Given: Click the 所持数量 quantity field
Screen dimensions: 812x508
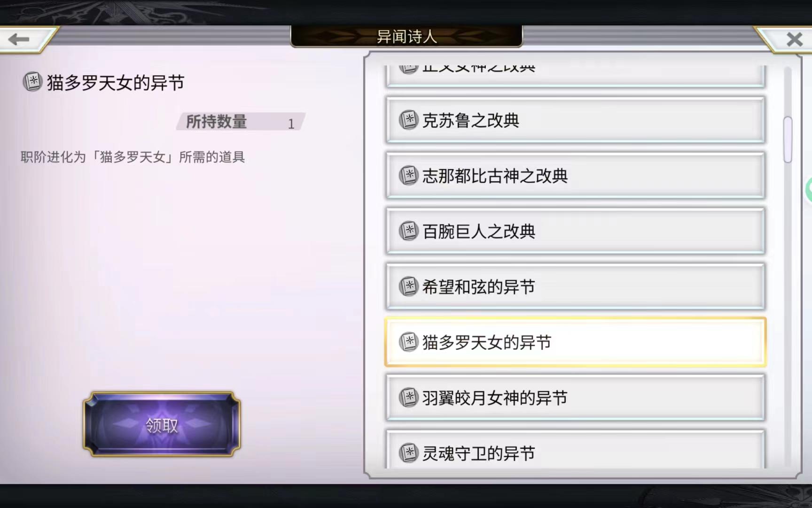Looking at the screenshot, I should point(241,122).
